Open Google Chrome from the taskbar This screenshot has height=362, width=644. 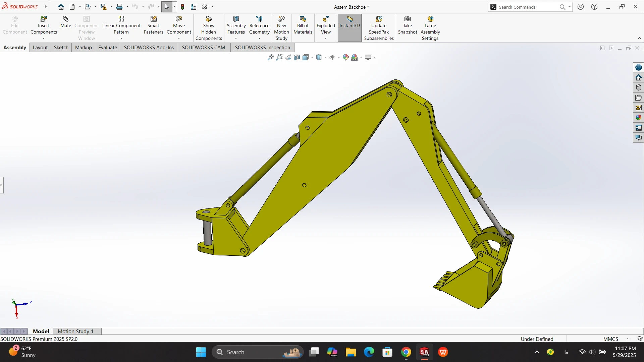click(x=406, y=352)
